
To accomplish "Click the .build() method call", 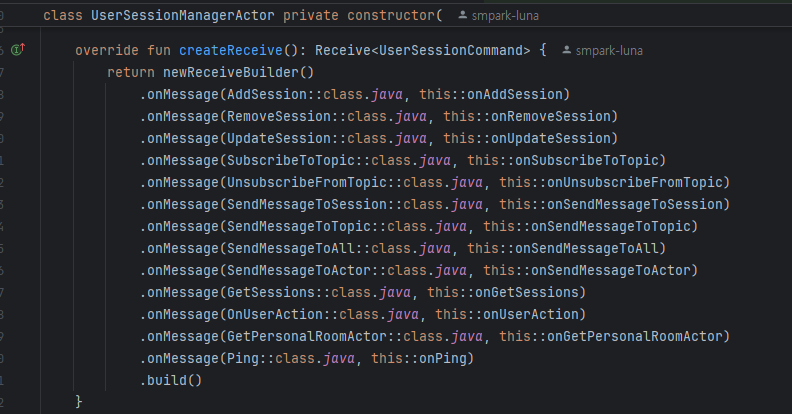I will point(174,379).
